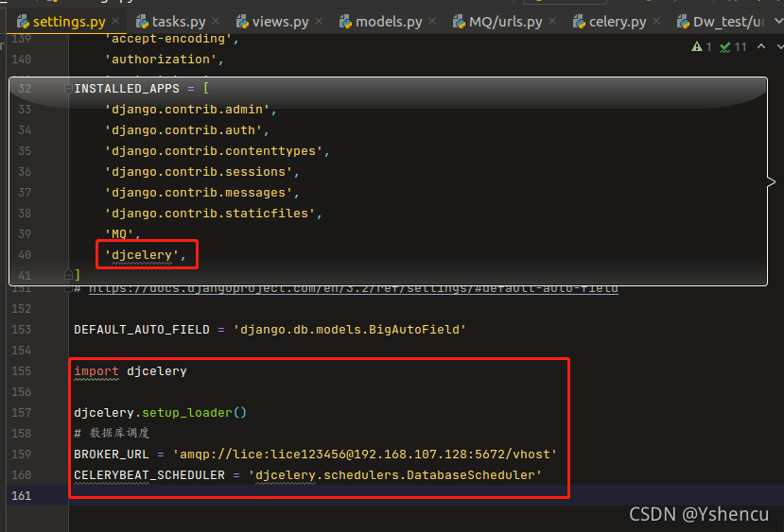Click the yellow warning indicator icon
The height and width of the screenshot is (532, 784).
click(x=696, y=47)
